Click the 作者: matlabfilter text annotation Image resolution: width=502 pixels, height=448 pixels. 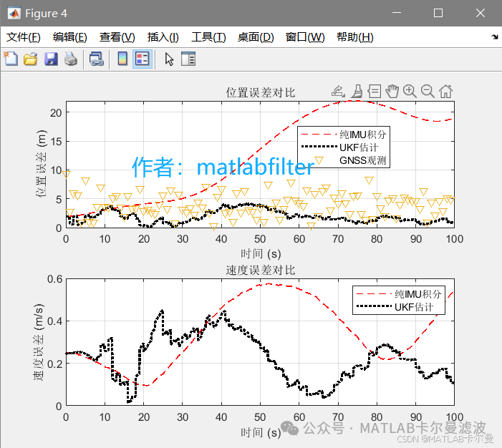[x=223, y=167]
